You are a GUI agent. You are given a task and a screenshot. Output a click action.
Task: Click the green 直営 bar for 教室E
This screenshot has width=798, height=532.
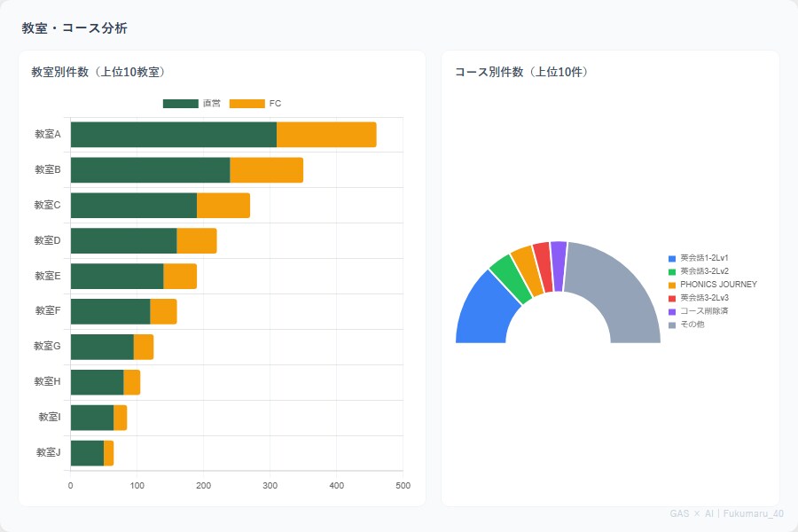click(117, 276)
